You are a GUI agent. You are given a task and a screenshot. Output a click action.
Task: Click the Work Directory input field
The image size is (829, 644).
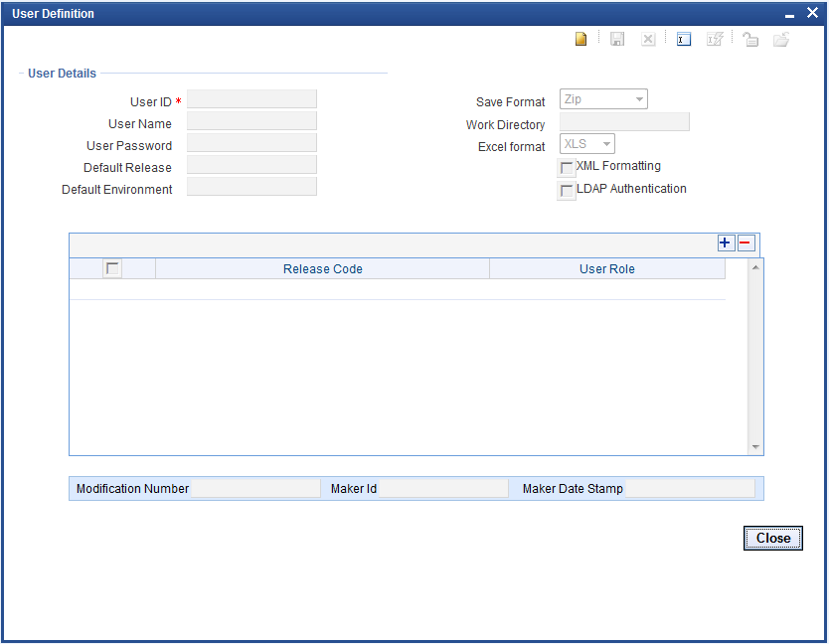tap(624, 121)
